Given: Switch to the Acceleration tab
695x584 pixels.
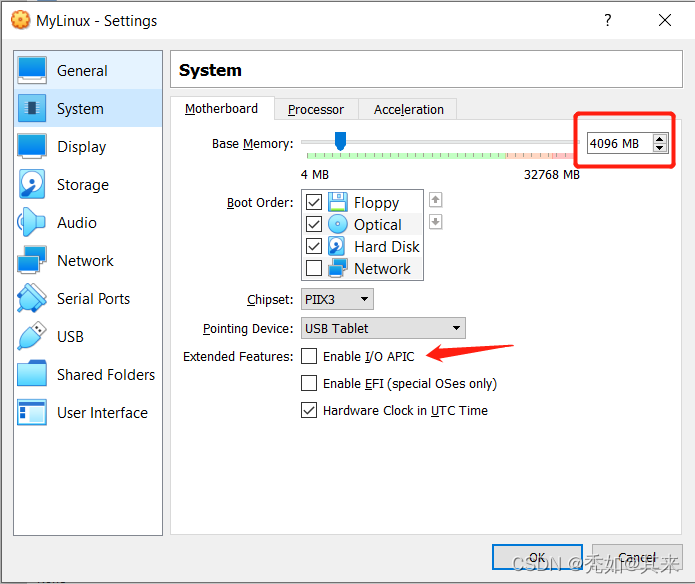Looking at the screenshot, I should click(x=408, y=109).
